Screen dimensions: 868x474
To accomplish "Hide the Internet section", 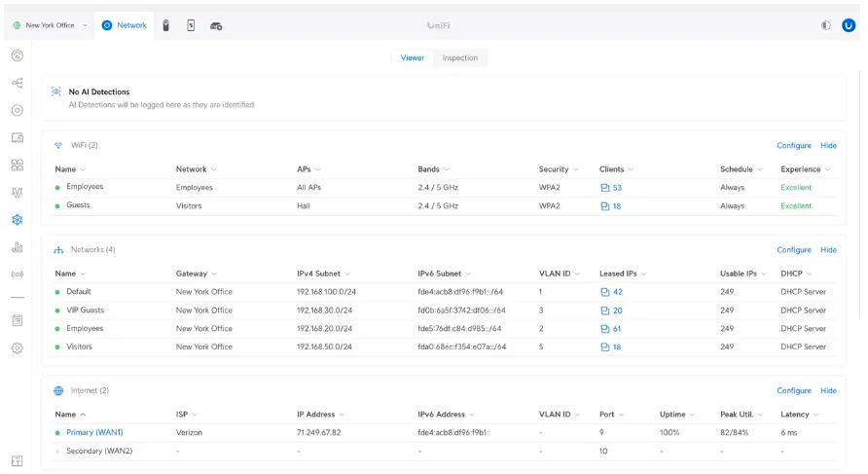I will coord(828,391).
